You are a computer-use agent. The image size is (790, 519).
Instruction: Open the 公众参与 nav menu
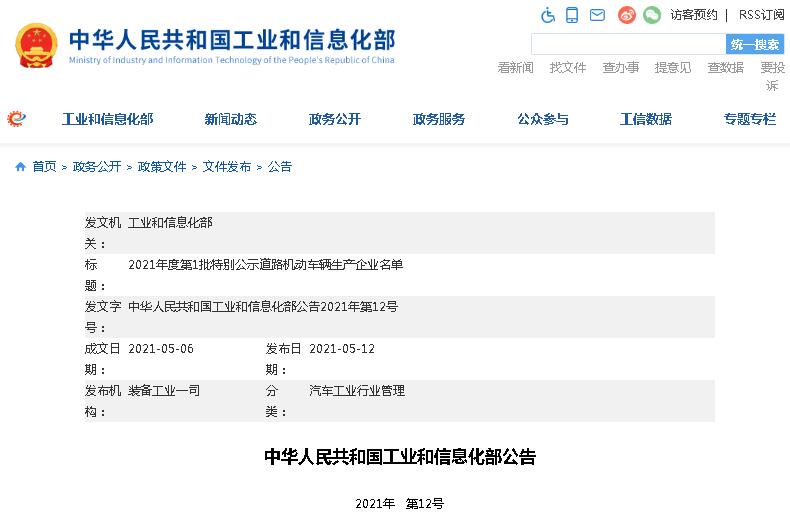pyautogui.click(x=543, y=119)
